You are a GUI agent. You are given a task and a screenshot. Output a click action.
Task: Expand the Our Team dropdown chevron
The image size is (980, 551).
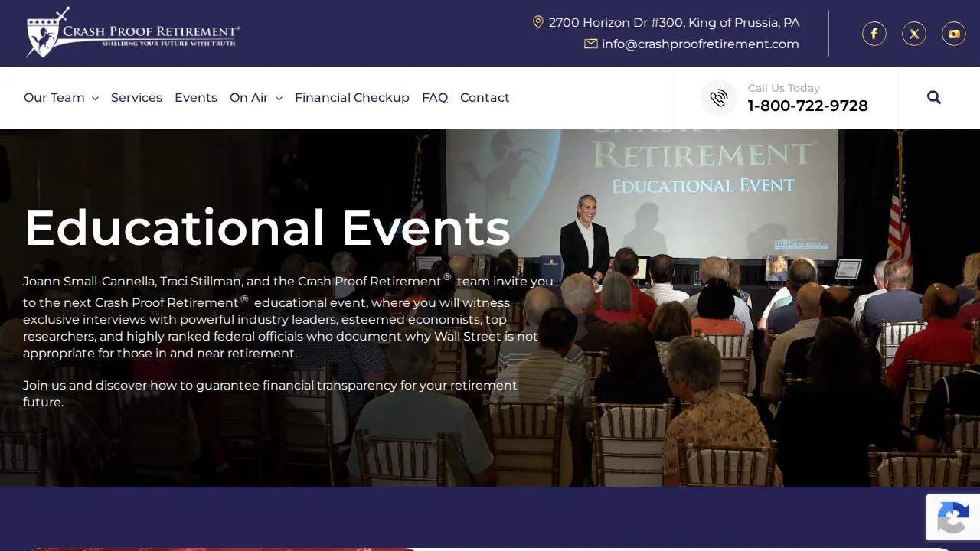tap(95, 98)
